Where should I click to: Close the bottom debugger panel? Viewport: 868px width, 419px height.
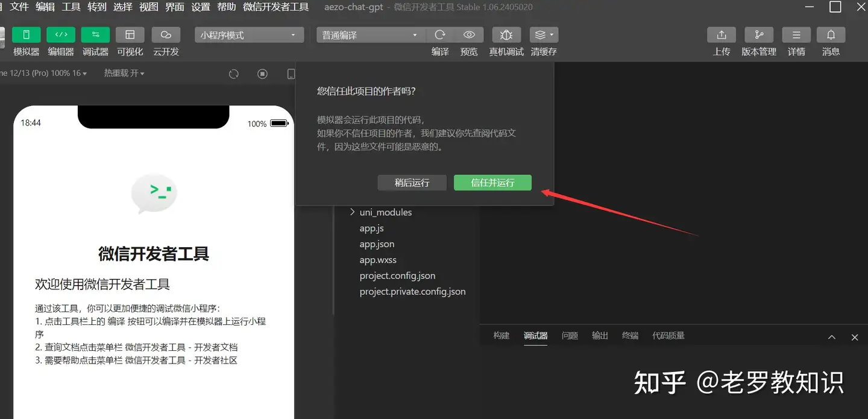(854, 337)
